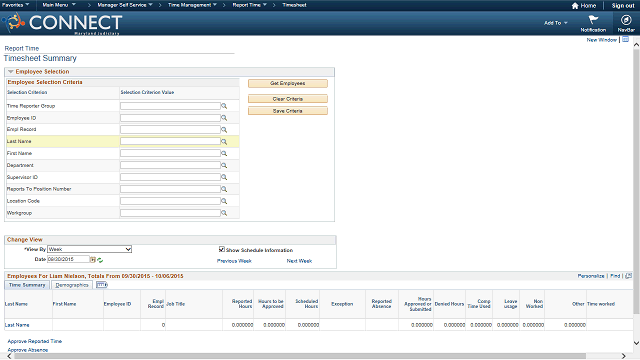
Task: Click the horizontal scrollbar at bottom
Action: [x=300, y=356]
